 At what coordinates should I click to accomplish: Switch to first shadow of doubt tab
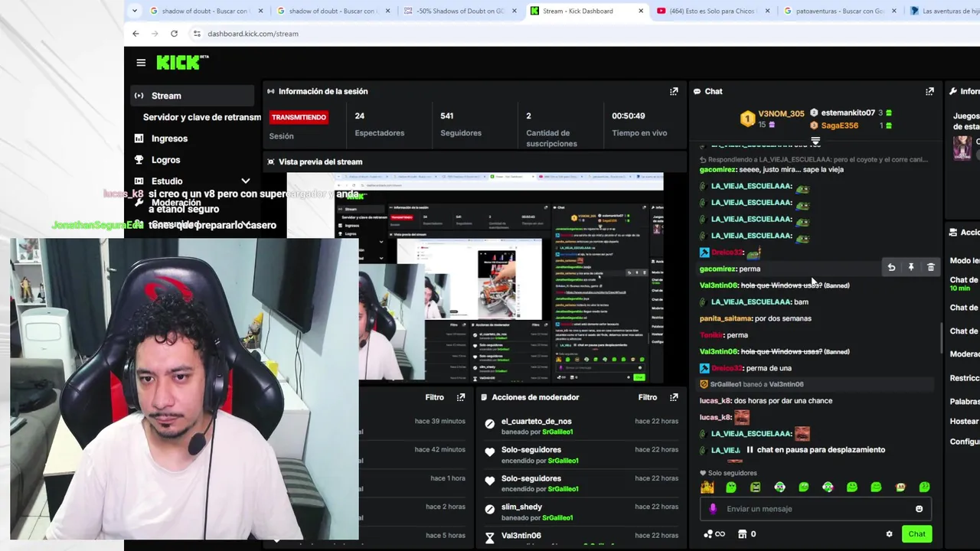click(207, 11)
